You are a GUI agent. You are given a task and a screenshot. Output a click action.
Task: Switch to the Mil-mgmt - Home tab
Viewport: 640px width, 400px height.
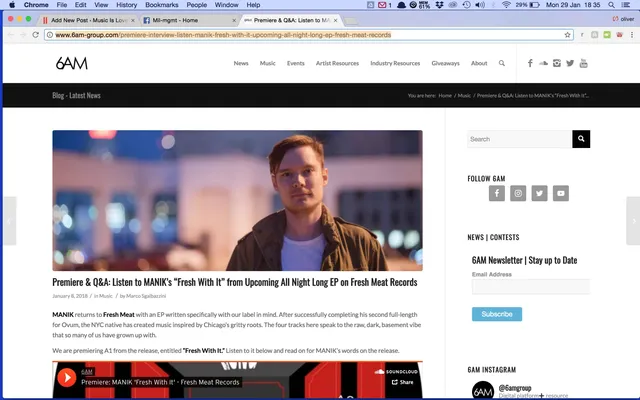[x=188, y=20]
